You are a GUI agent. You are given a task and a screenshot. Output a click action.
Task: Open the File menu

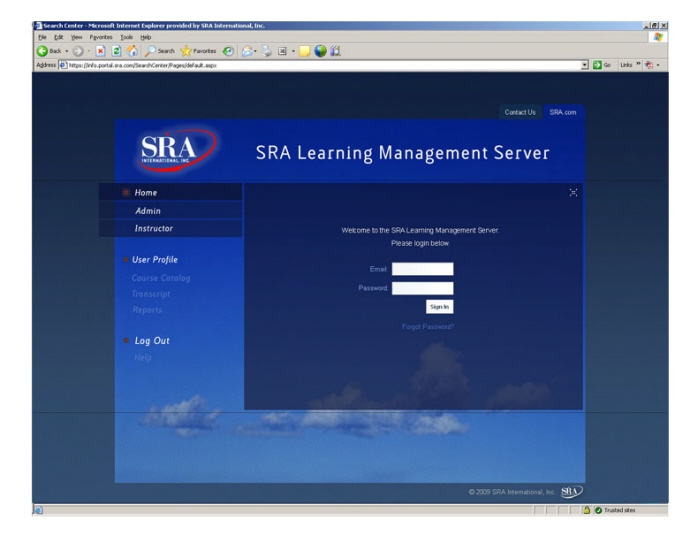click(42, 37)
